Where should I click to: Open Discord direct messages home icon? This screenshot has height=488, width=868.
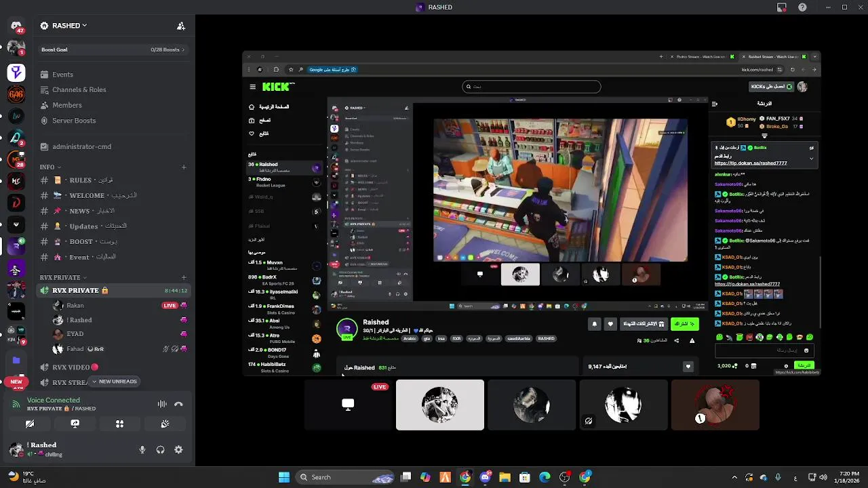[16, 26]
